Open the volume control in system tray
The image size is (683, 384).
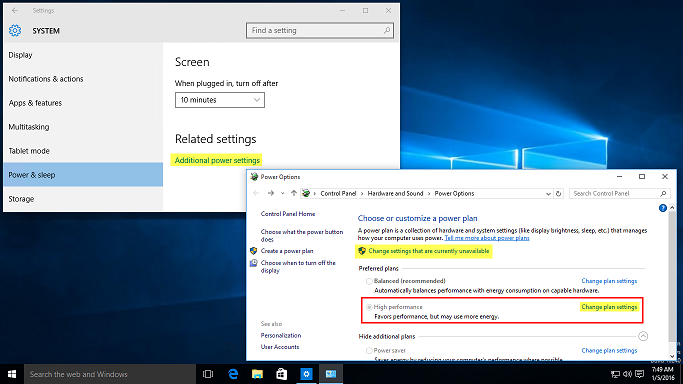point(627,374)
